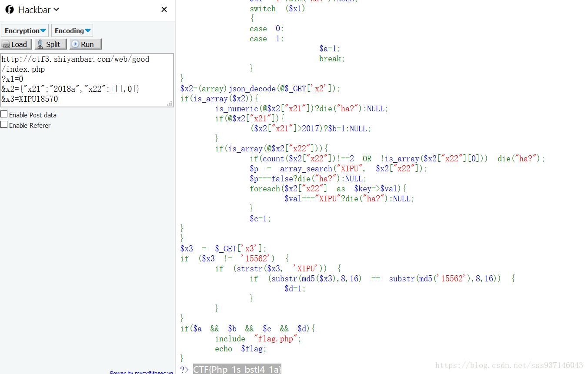
Task: Click the 'switch ($x1)' code line
Action: (277, 9)
